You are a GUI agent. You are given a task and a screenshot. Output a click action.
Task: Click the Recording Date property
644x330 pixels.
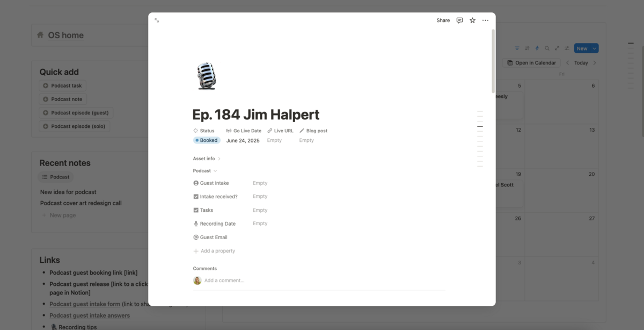(214, 224)
